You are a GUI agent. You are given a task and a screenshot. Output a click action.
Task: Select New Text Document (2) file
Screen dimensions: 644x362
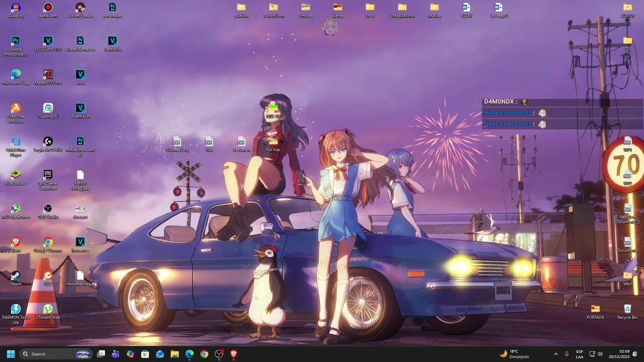coord(627,214)
